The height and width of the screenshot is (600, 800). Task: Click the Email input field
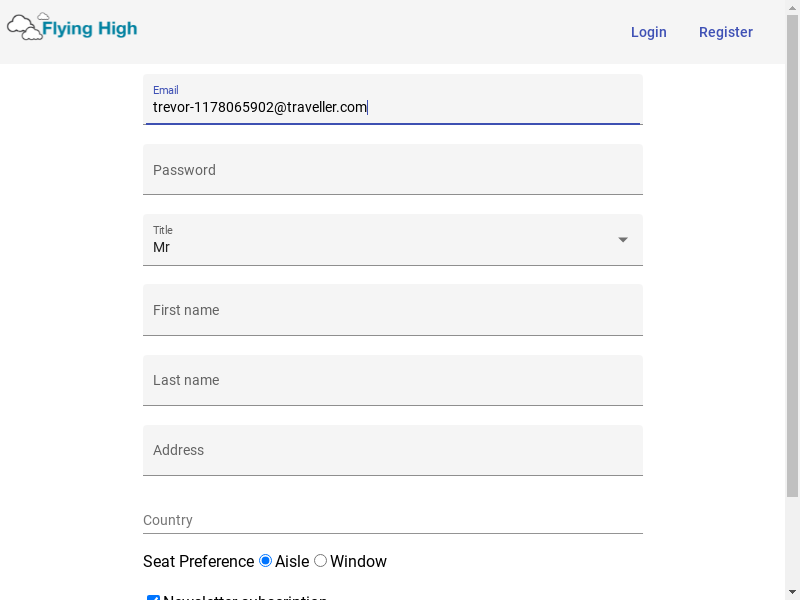point(392,107)
